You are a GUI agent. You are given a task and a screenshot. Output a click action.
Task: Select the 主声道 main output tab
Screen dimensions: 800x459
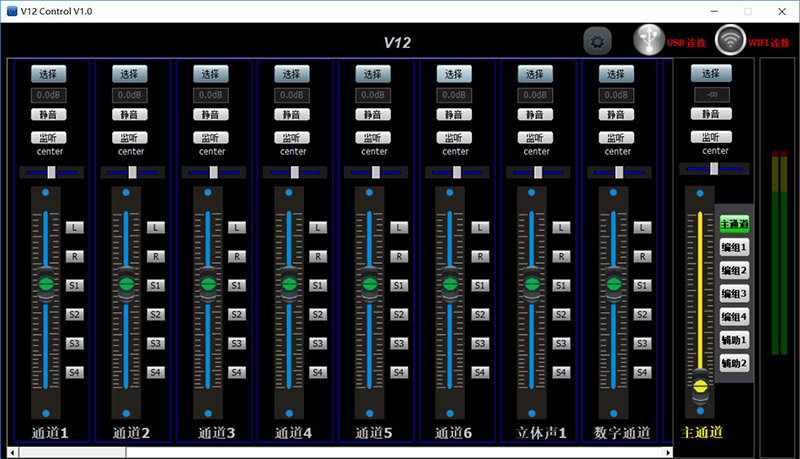coord(734,223)
